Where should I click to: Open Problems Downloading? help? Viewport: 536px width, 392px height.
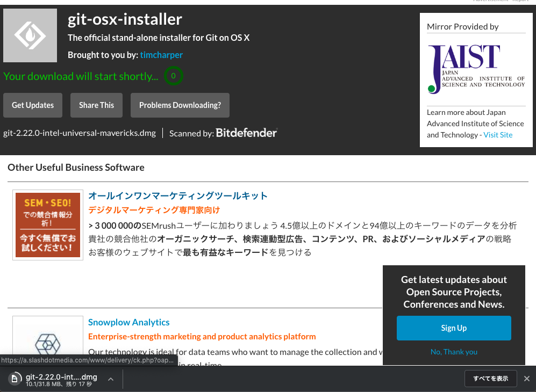click(x=180, y=105)
